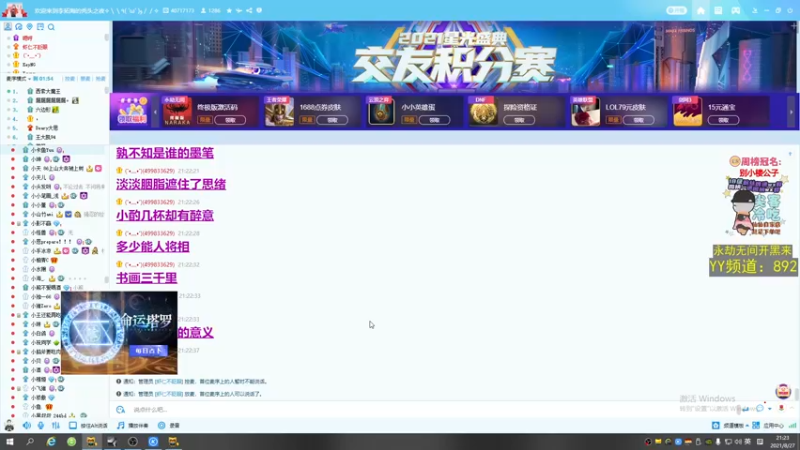Select 六边形 in mic queue
This screenshot has height=450, width=800.
coord(43,110)
